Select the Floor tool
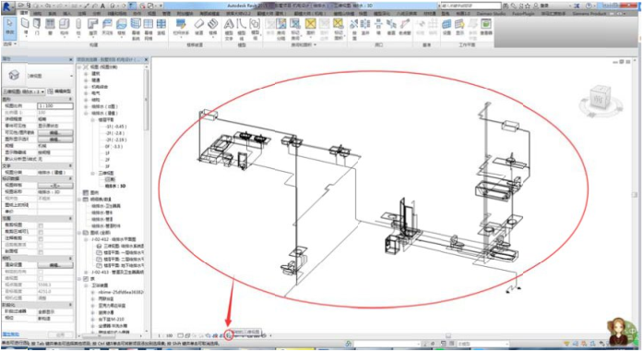The image size is (644, 352). 122,27
